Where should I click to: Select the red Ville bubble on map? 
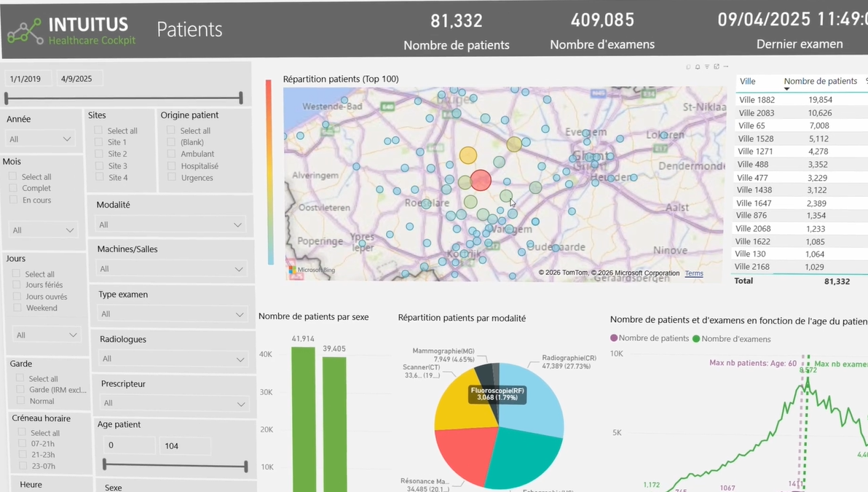coord(481,180)
